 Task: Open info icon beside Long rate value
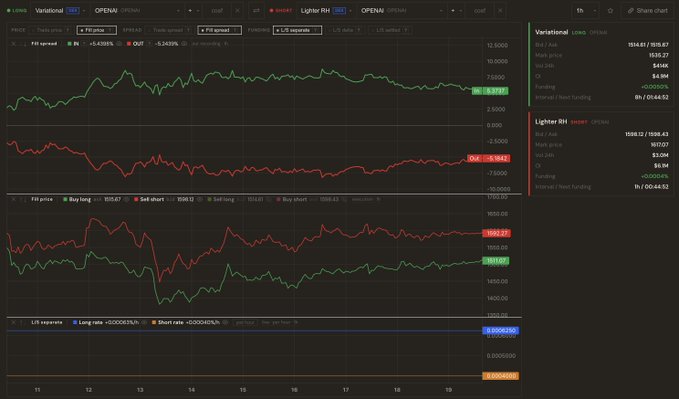tap(144, 322)
